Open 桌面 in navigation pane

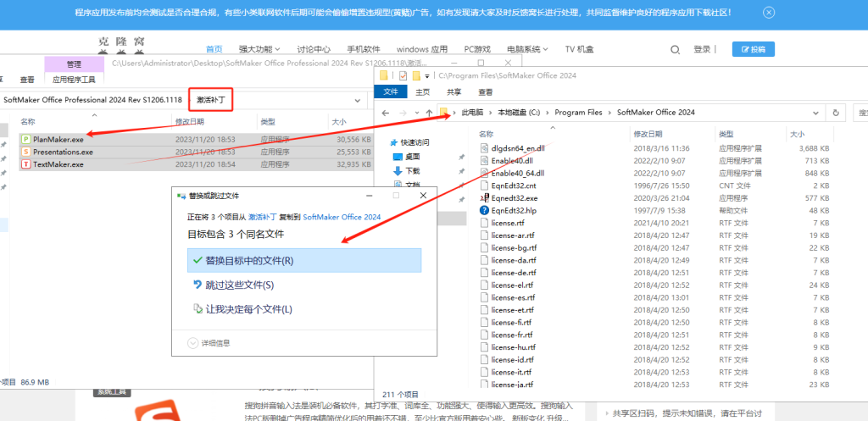point(413,157)
